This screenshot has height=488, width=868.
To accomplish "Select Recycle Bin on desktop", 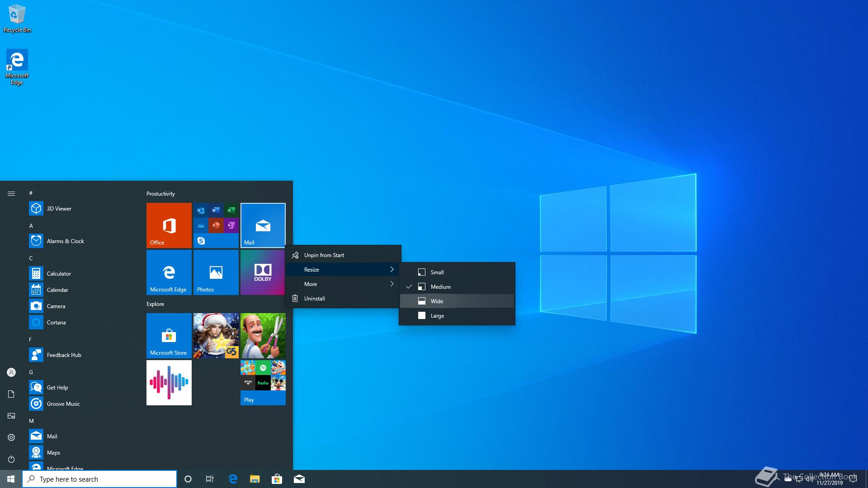I will 17,19.
